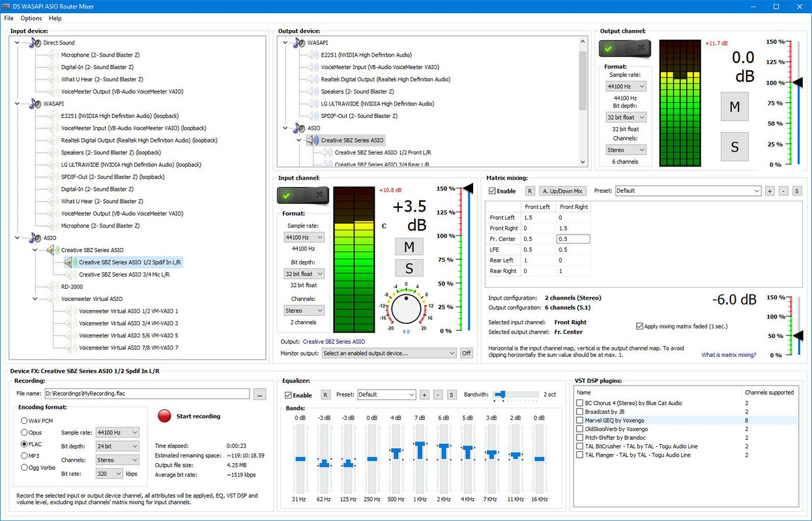This screenshot has width=812, height=521.
Task: Click the A. Up/Down Mix button
Action: pyautogui.click(x=563, y=191)
